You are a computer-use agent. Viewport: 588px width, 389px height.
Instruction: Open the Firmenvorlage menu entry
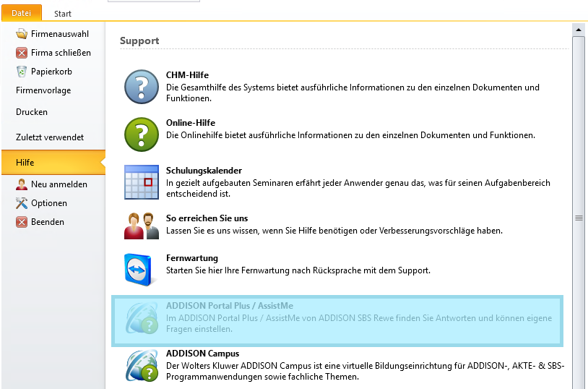(x=43, y=90)
